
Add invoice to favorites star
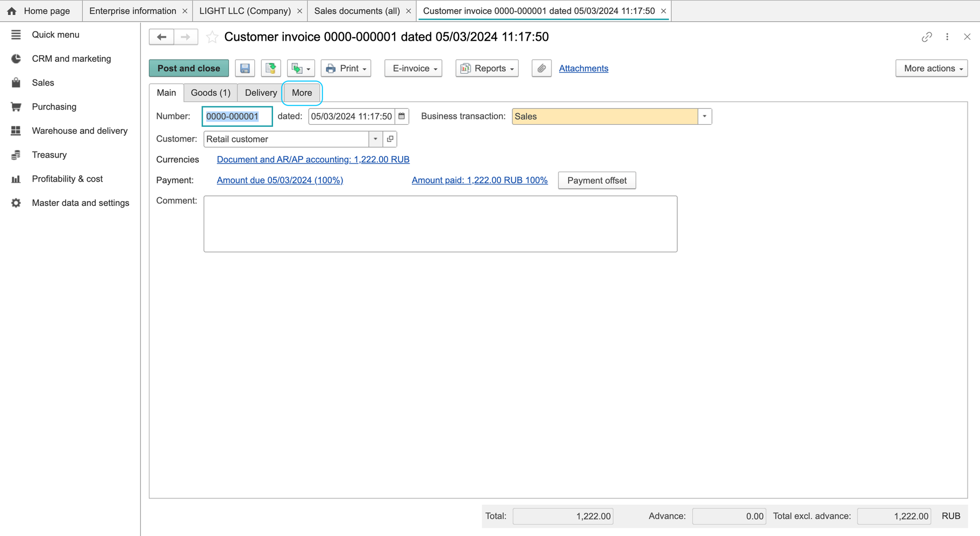[212, 37]
